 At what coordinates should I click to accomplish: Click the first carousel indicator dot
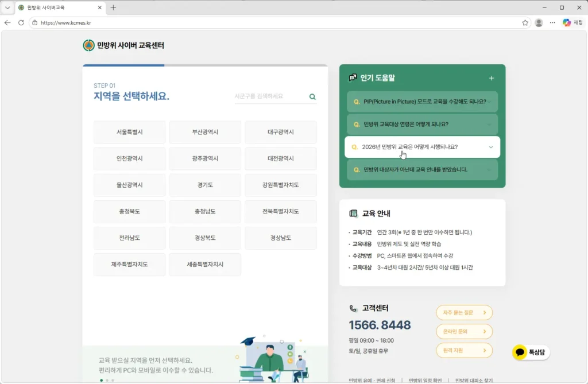[x=101, y=380]
